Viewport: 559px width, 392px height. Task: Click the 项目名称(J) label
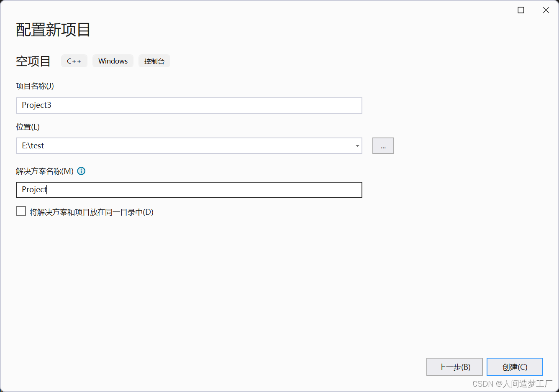(x=35, y=86)
